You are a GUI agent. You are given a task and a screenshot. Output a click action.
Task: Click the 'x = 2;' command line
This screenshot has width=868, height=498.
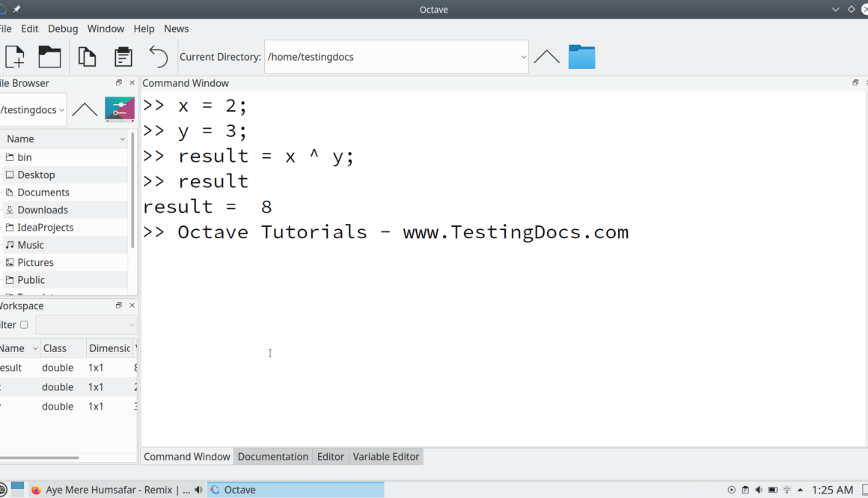point(195,106)
